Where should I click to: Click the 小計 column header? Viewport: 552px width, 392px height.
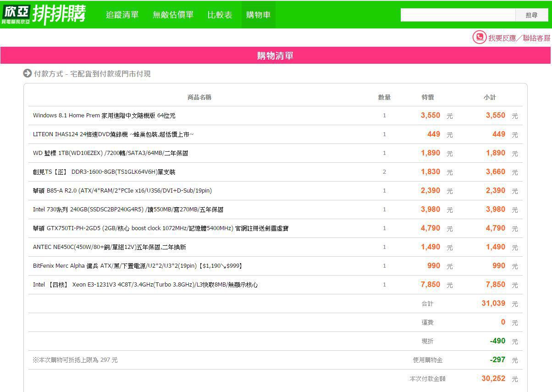[490, 97]
